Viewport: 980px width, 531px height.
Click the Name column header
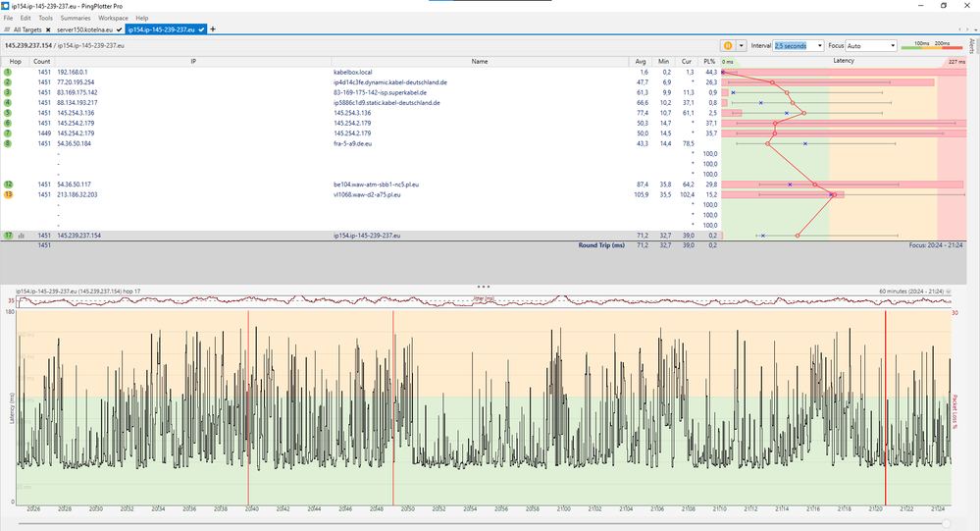click(x=480, y=61)
